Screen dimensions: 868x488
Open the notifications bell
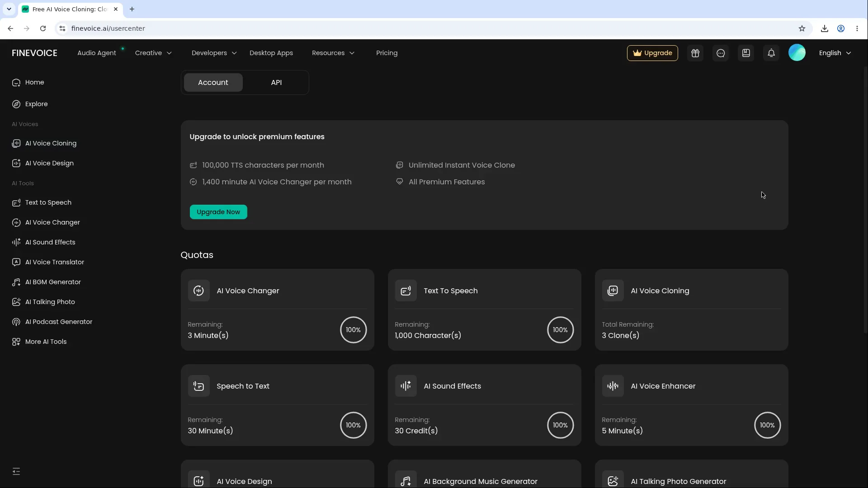tap(771, 53)
